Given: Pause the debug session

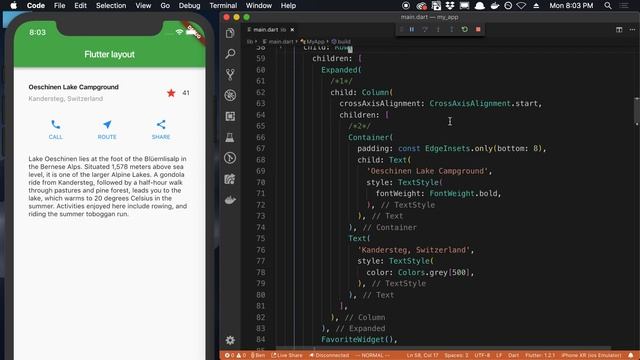Looking at the screenshot, I should click(x=412, y=29).
